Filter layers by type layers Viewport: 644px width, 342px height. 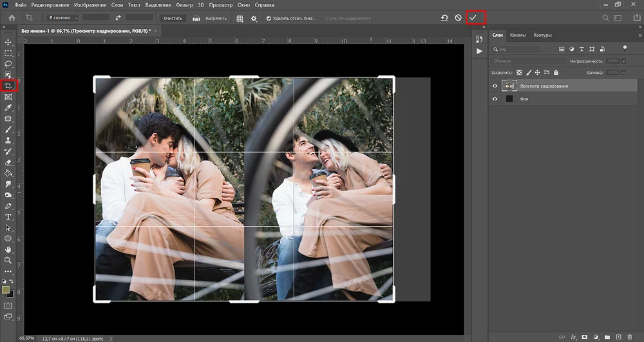pyautogui.click(x=582, y=49)
